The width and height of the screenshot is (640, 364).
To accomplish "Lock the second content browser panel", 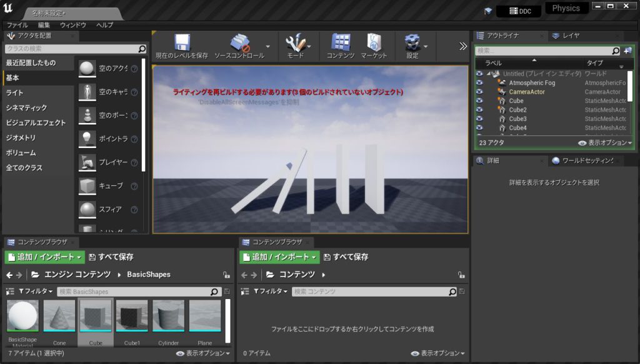I will click(461, 275).
